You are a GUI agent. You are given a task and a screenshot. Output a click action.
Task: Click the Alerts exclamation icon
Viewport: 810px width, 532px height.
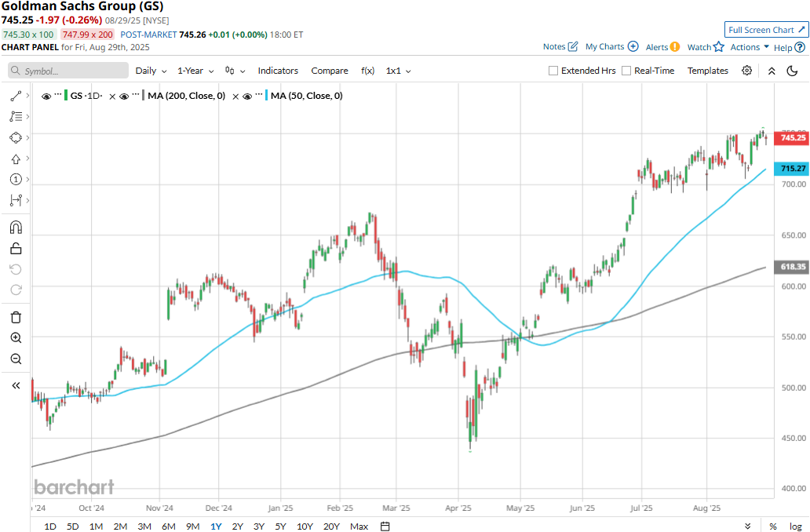coord(675,47)
